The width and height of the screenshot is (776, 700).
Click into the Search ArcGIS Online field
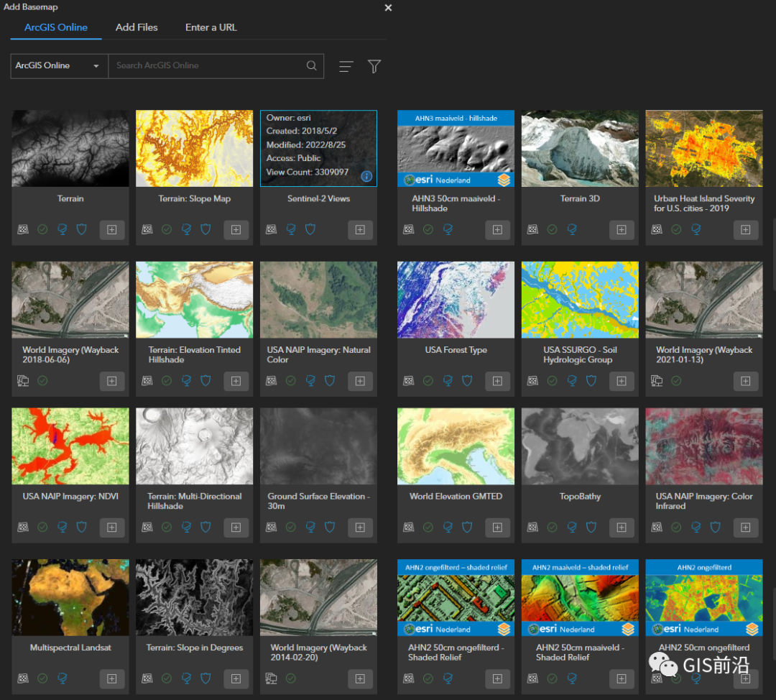pyautogui.click(x=216, y=66)
